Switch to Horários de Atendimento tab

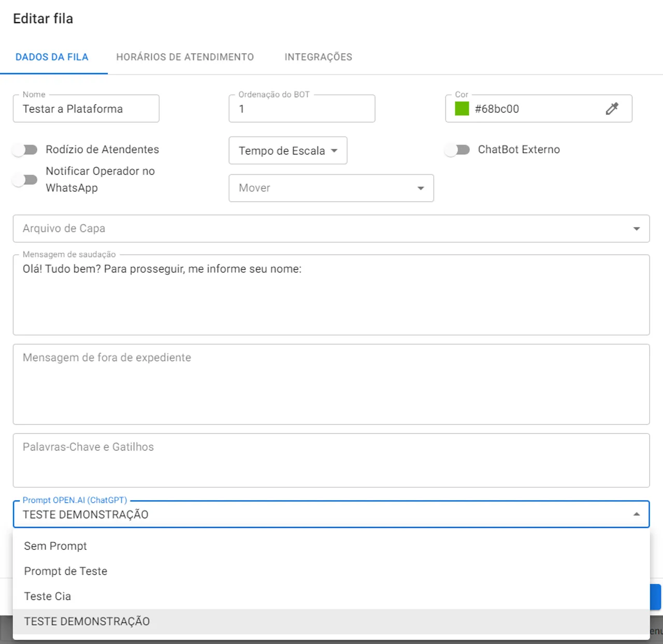(x=185, y=57)
